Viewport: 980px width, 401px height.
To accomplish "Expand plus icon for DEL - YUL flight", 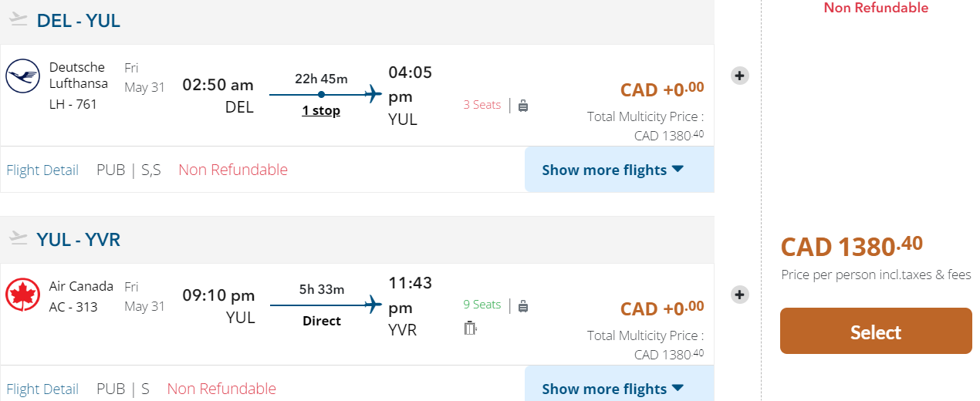I will (739, 76).
